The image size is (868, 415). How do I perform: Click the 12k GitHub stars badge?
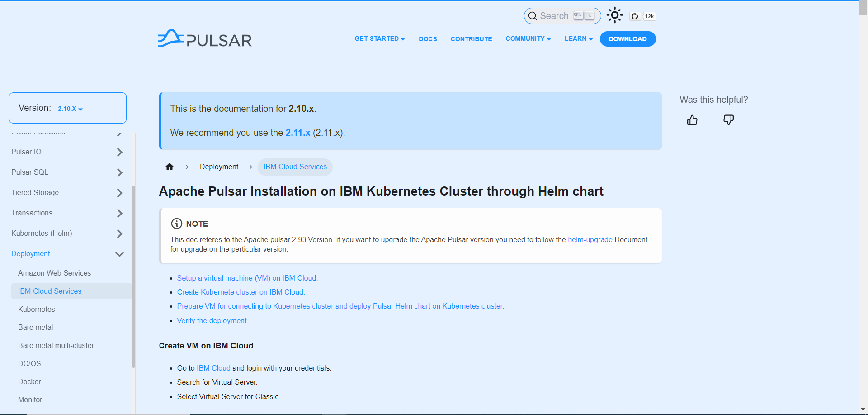coord(649,16)
